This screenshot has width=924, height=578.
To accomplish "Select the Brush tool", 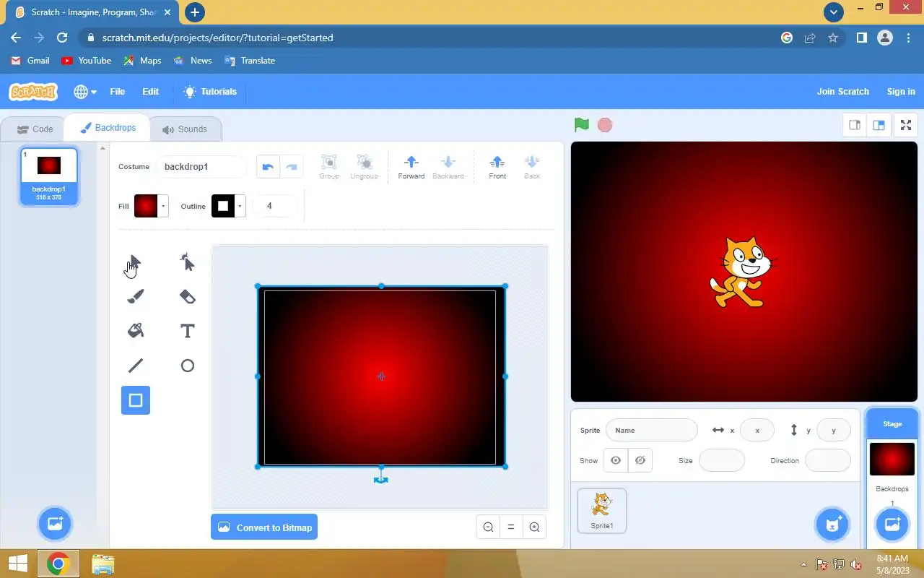I will coord(136,297).
